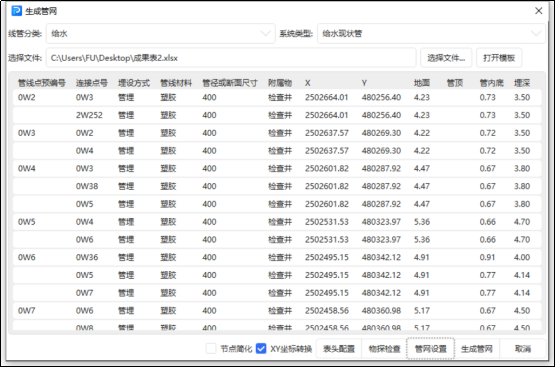The image size is (555, 368).
Task: Click the 打开模板 button
Action: pos(499,58)
